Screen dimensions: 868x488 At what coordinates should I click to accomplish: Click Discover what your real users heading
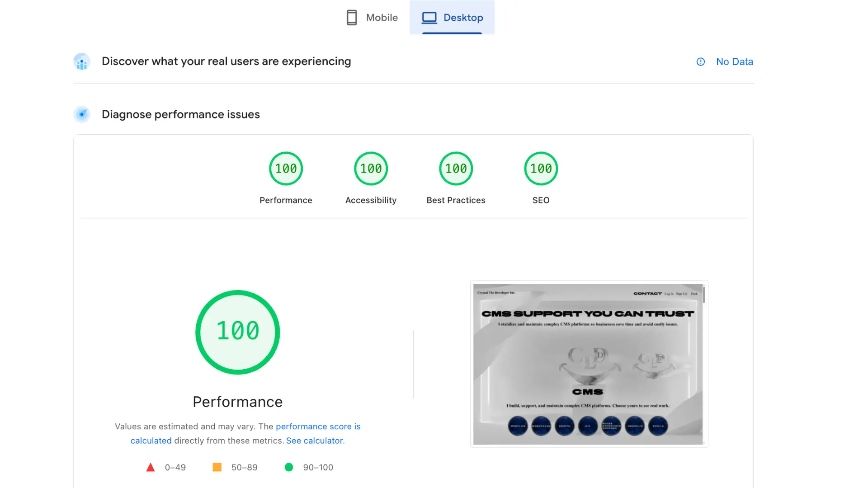click(x=226, y=61)
